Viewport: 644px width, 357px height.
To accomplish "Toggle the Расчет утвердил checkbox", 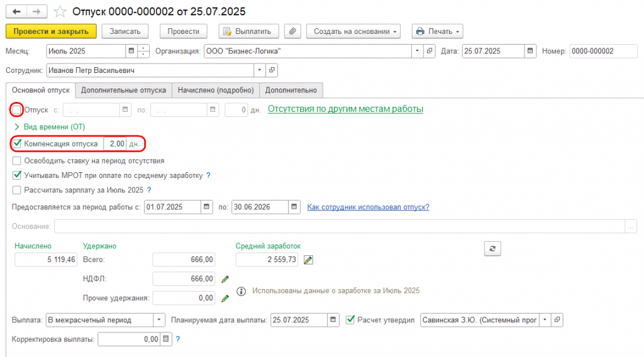I will pos(350,320).
